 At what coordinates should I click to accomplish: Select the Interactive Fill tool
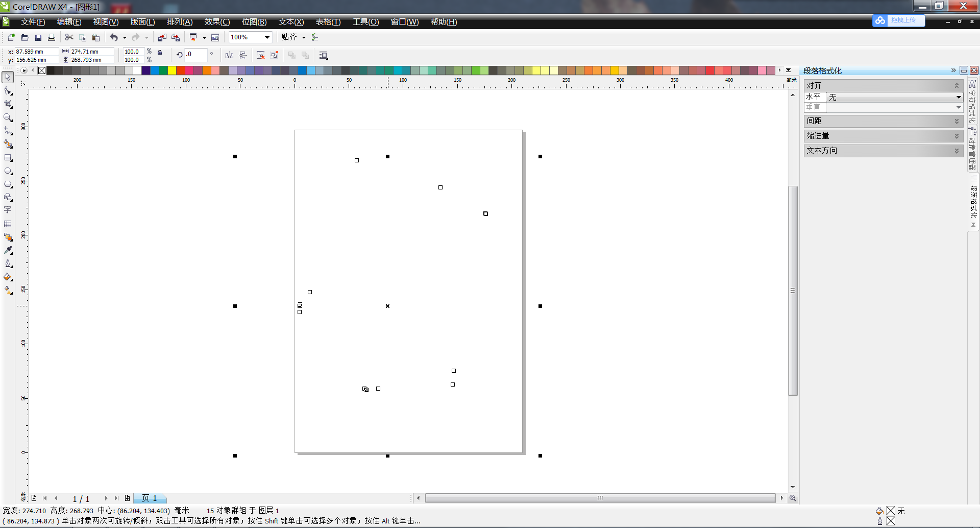point(8,290)
